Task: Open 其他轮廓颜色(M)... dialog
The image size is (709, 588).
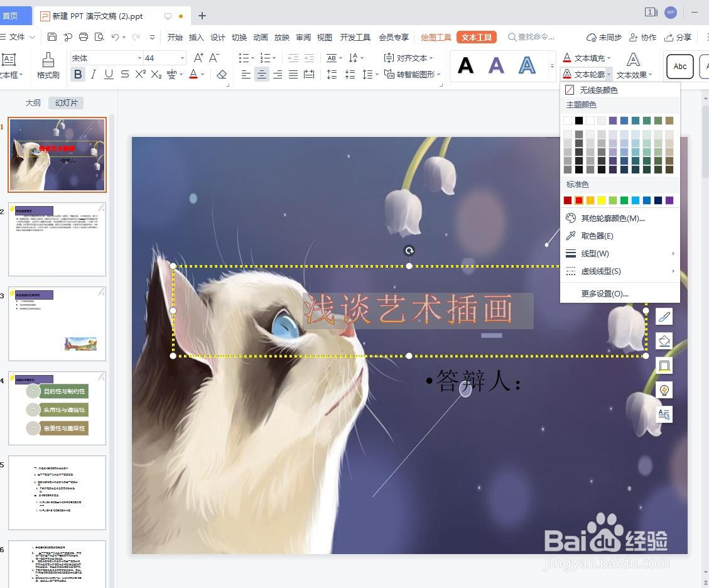Action: [x=620, y=218]
